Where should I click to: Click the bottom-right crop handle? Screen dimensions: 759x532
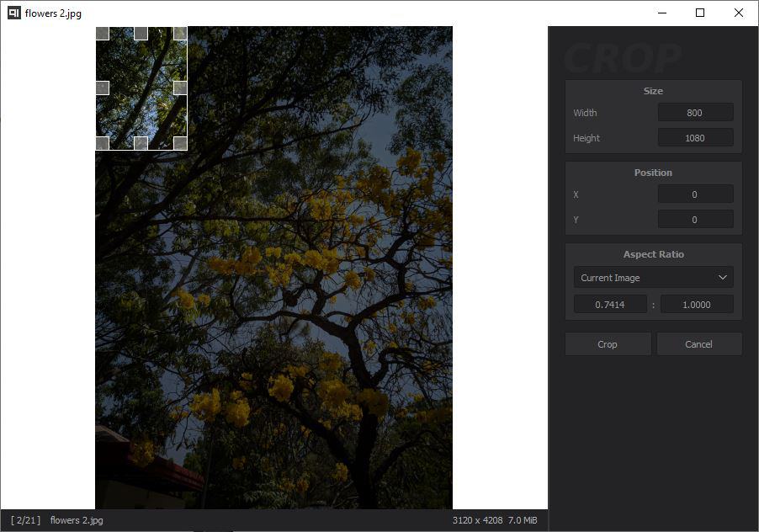coord(180,143)
